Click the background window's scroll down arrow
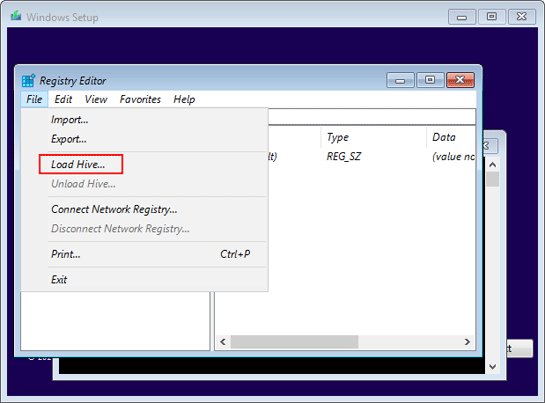This screenshot has height=403, width=545. tap(492, 366)
